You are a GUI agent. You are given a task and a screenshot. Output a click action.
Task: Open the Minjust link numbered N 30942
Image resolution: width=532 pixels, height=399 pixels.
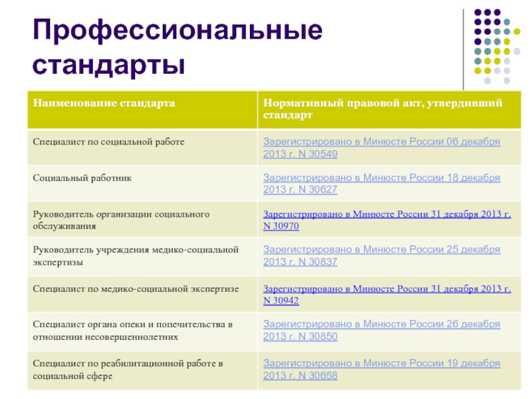(x=387, y=295)
